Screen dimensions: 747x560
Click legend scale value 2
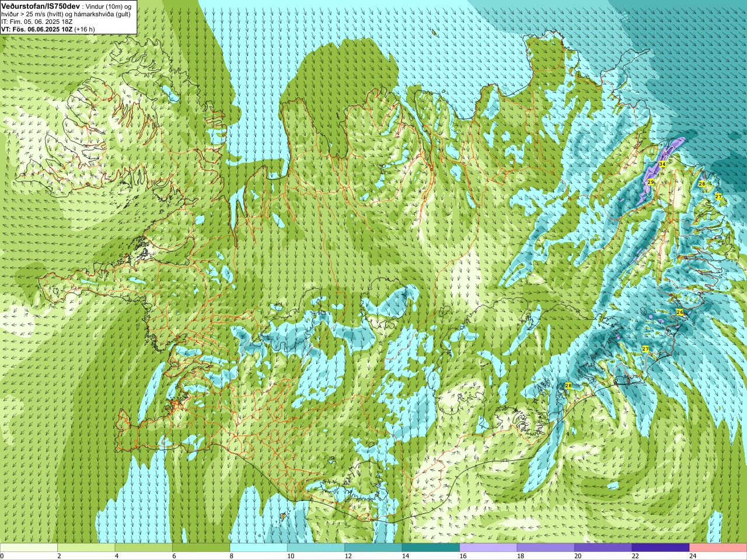click(59, 556)
